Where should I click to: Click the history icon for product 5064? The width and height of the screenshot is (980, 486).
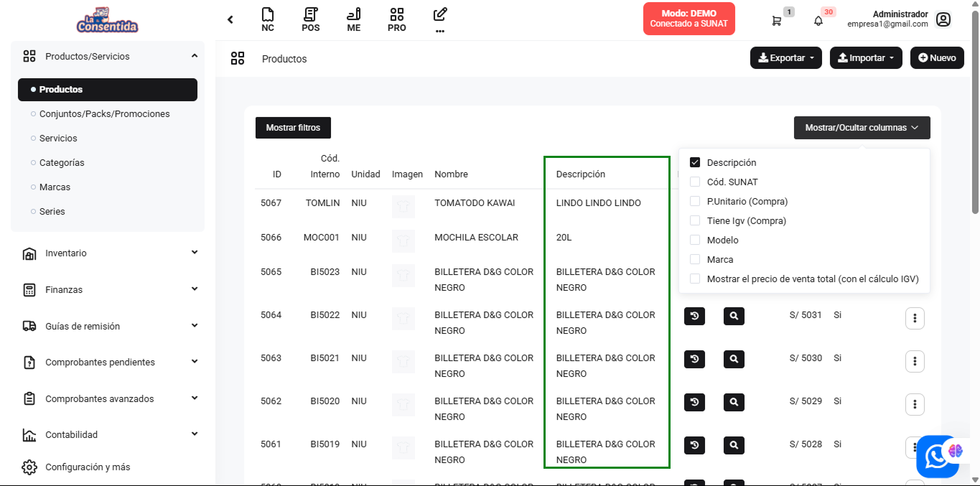click(x=694, y=317)
